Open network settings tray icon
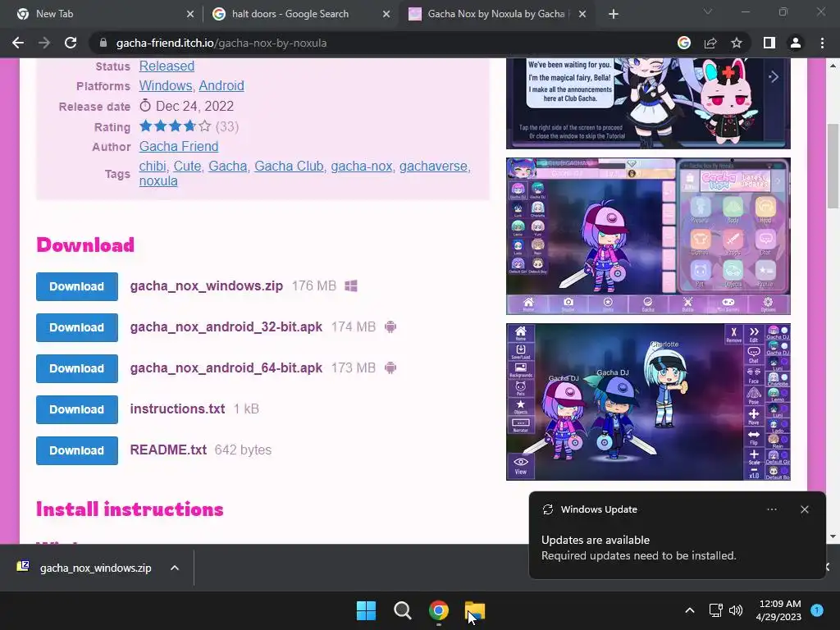 click(715, 610)
